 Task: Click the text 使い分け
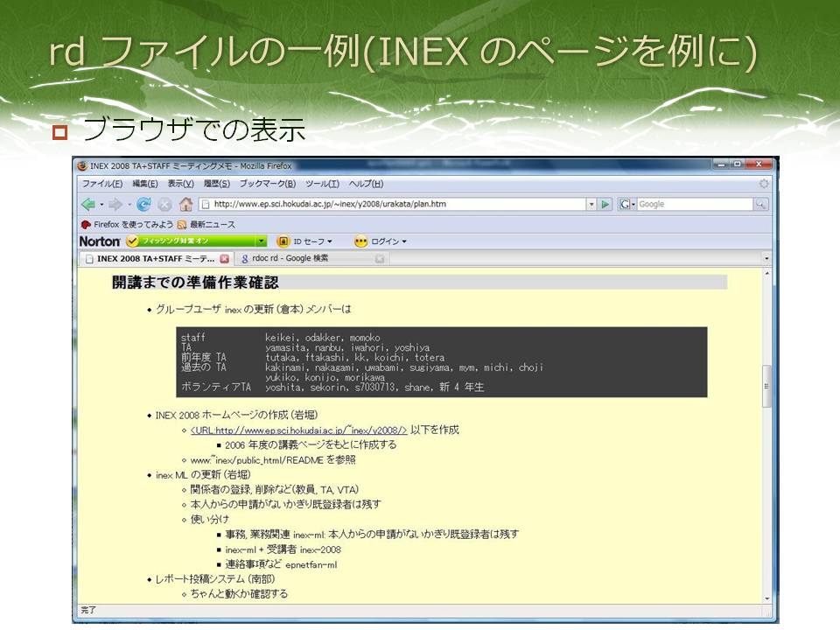pyautogui.click(x=209, y=519)
